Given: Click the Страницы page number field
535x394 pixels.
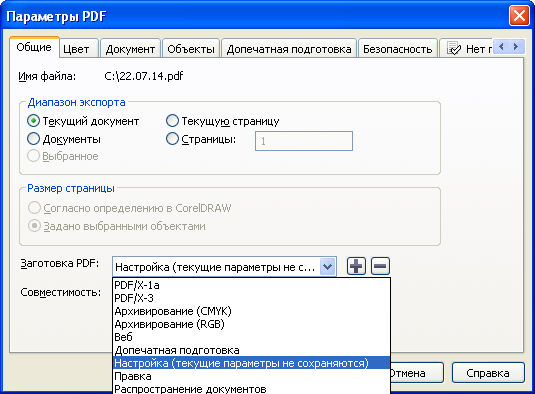Looking at the screenshot, I should [x=304, y=141].
